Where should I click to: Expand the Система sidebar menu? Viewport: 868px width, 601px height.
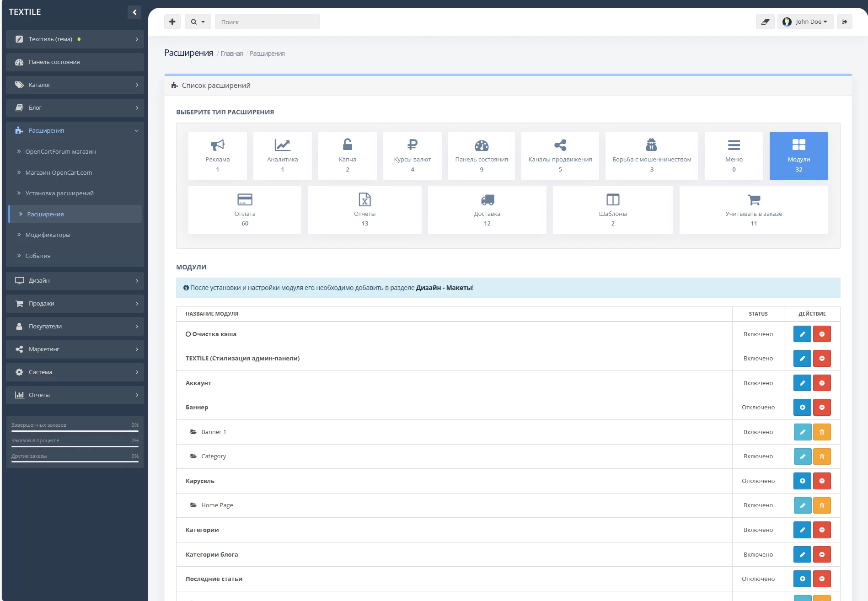tap(75, 372)
